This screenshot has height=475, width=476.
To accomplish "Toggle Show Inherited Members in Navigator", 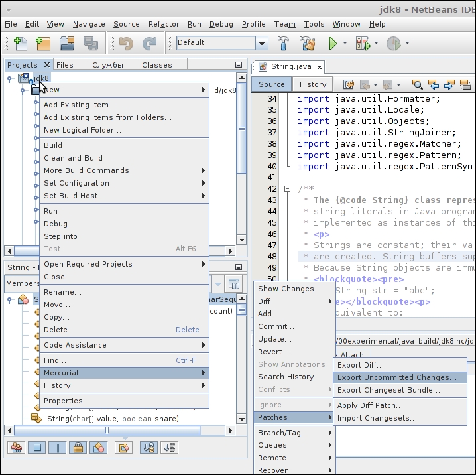I will click(17, 448).
